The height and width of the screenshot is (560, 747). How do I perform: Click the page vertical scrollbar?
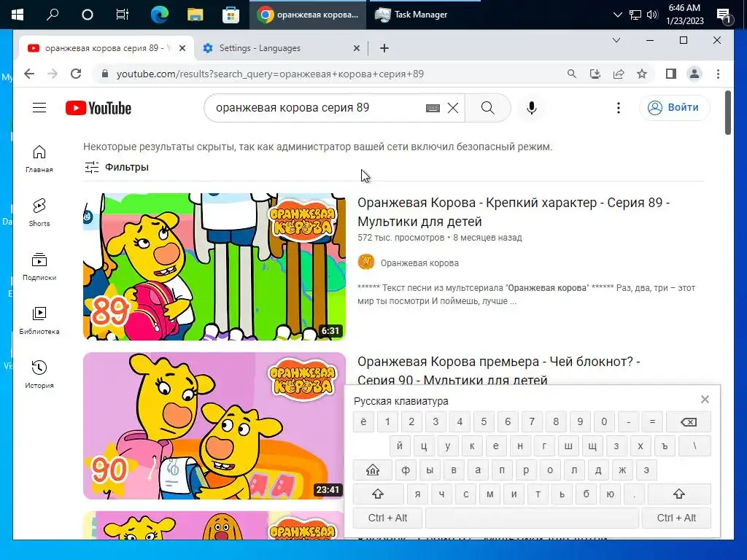pyautogui.click(x=727, y=113)
